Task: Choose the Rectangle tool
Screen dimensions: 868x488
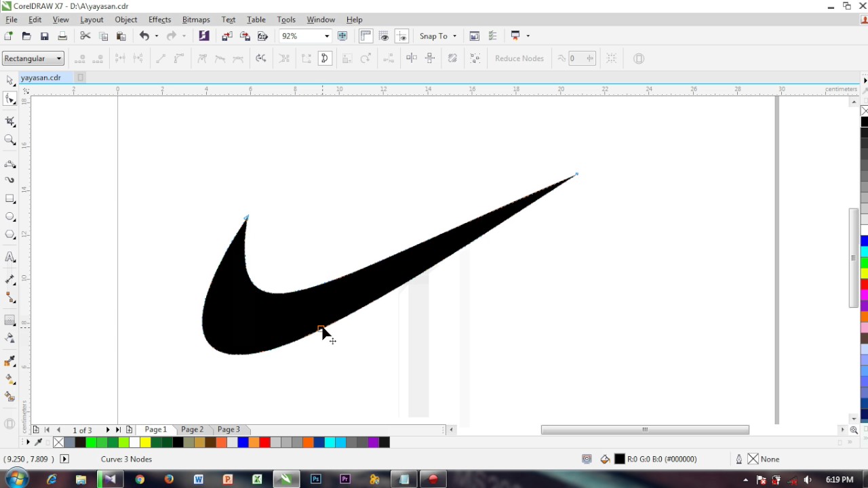Action: (x=10, y=199)
